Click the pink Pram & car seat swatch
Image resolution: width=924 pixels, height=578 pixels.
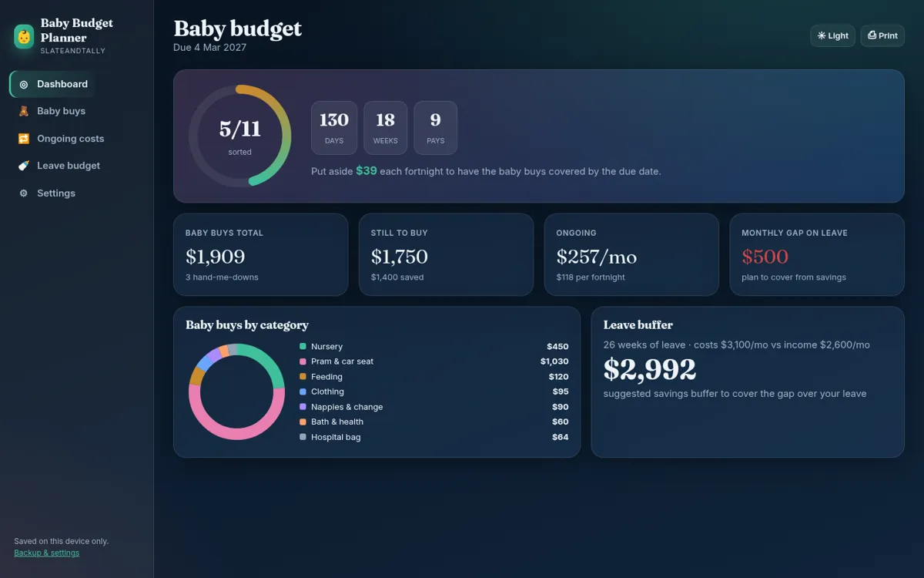(303, 361)
